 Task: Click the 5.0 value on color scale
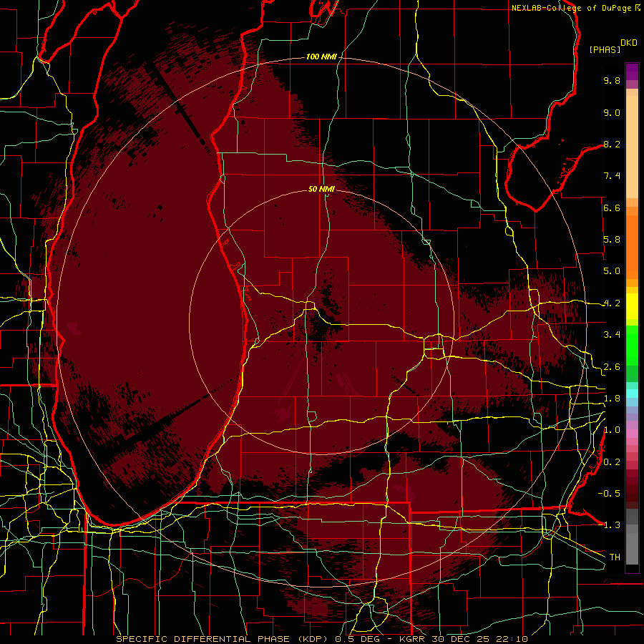pos(612,271)
